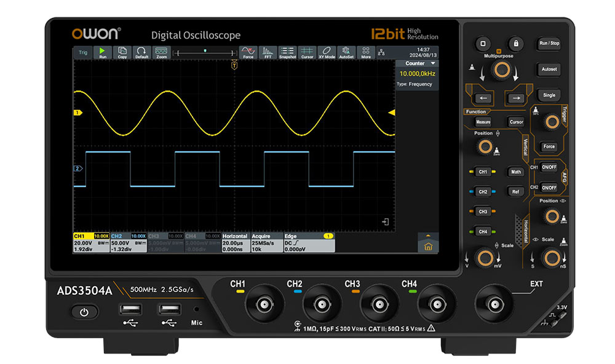
Task: Open the disabled CH3 tab on screen
Action: 166,243
